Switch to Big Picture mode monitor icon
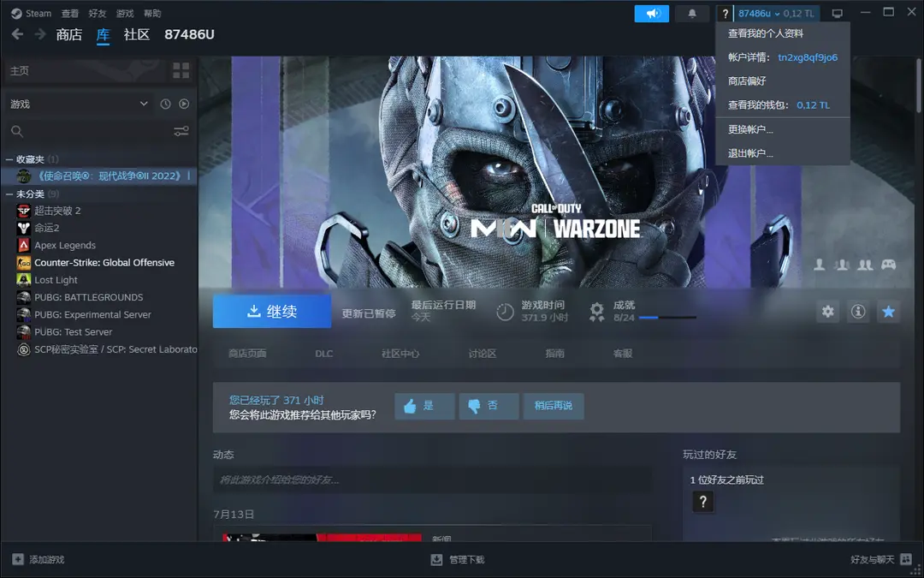924x578 pixels. 838,14
